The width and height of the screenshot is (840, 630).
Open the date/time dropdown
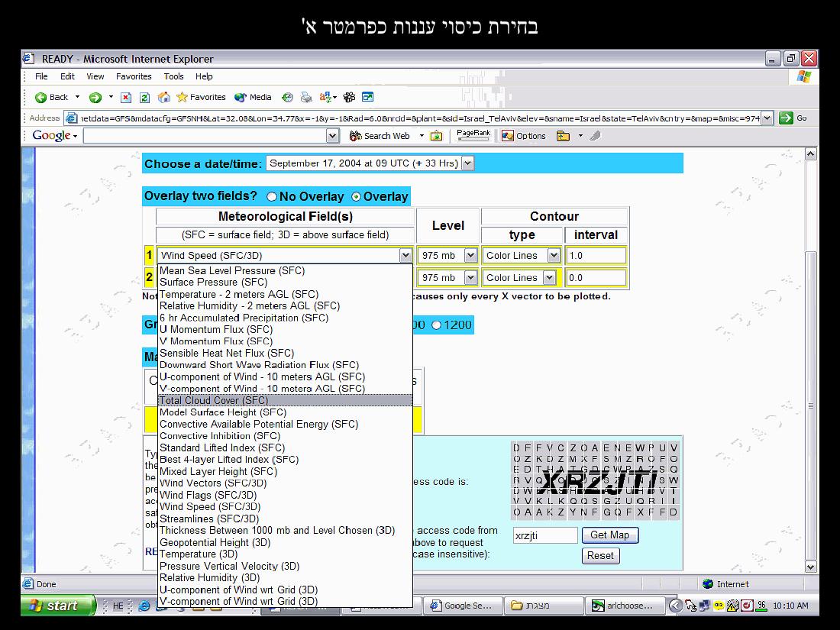click(x=467, y=163)
